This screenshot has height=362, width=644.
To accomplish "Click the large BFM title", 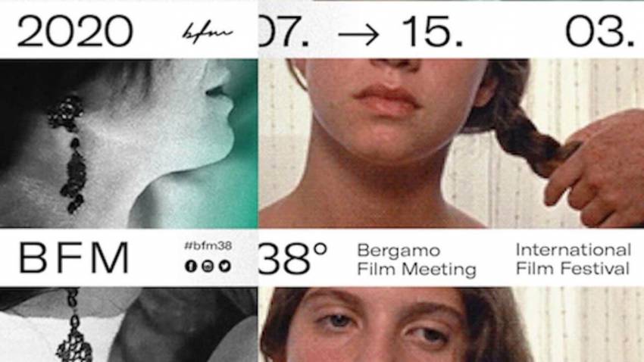I will click(74, 258).
